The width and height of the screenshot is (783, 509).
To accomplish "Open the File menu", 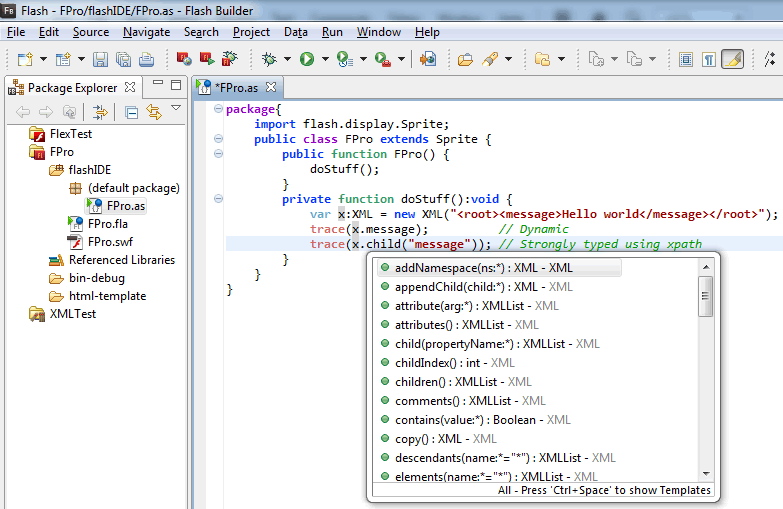I will point(16,32).
